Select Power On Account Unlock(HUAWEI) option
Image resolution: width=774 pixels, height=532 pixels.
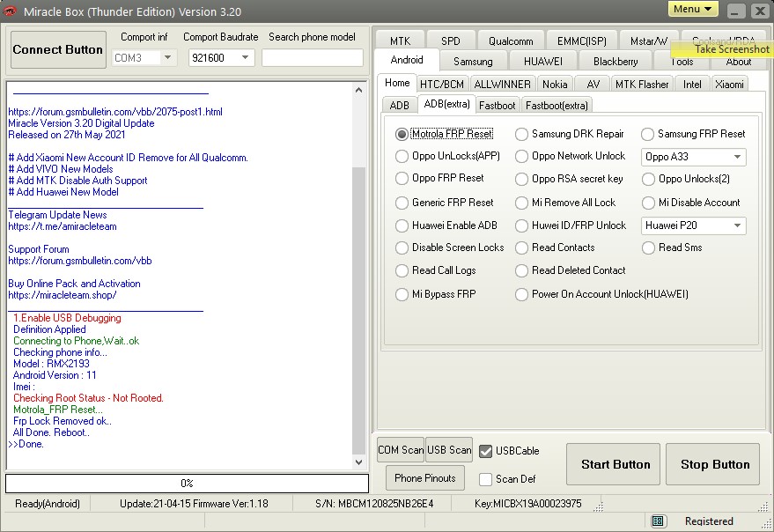coord(521,294)
